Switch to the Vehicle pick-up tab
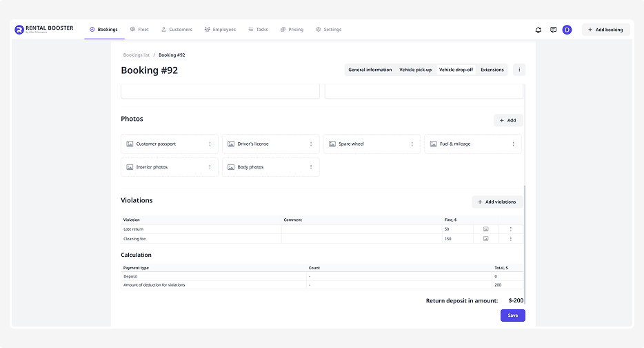The width and height of the screenshot is (644, 348). click(415, 70)
